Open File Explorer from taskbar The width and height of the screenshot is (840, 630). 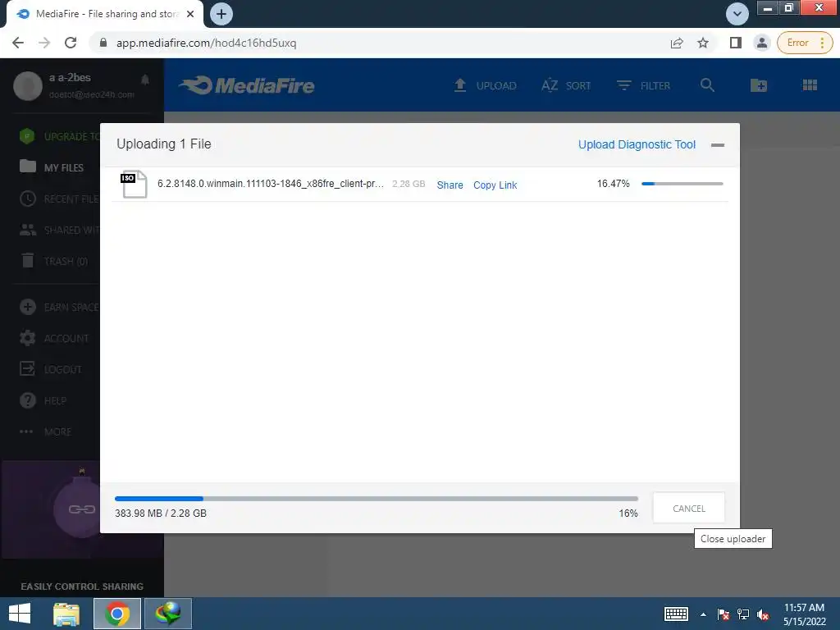(66, 614)
